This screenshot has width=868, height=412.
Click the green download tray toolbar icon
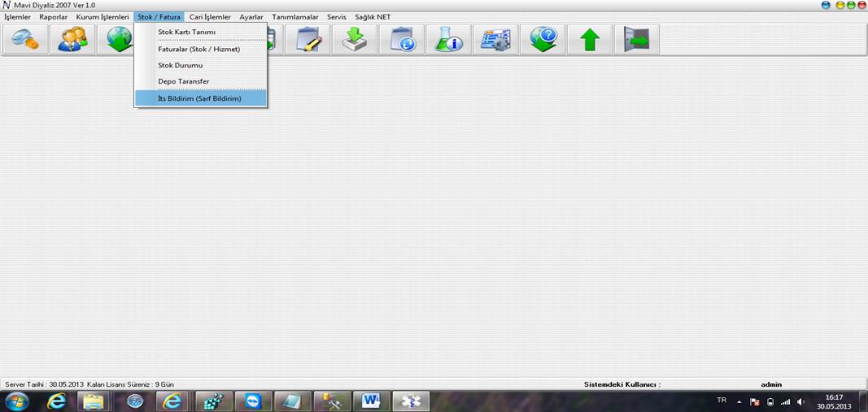(355, 40)
